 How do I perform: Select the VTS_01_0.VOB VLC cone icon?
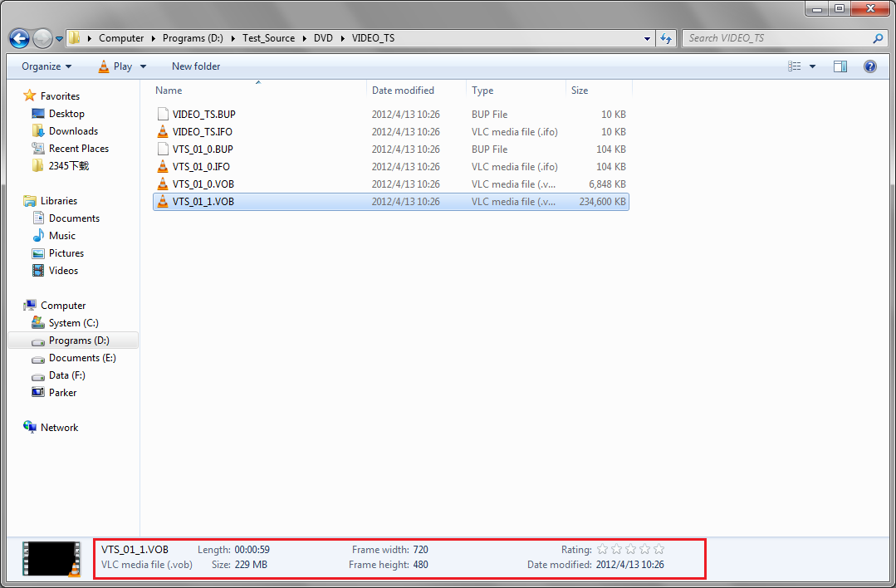coord(163,184)
